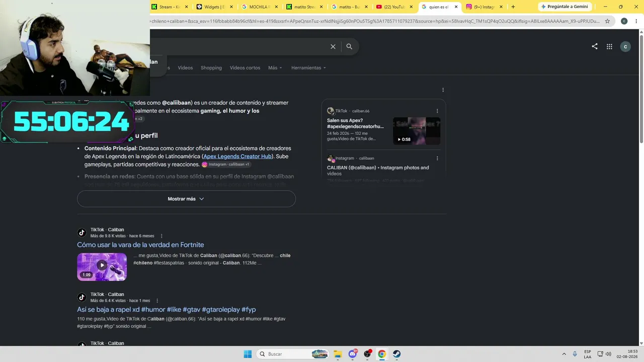Select the Shopping search filter
The height and width of the screenshot is (362, 644).
211,68
